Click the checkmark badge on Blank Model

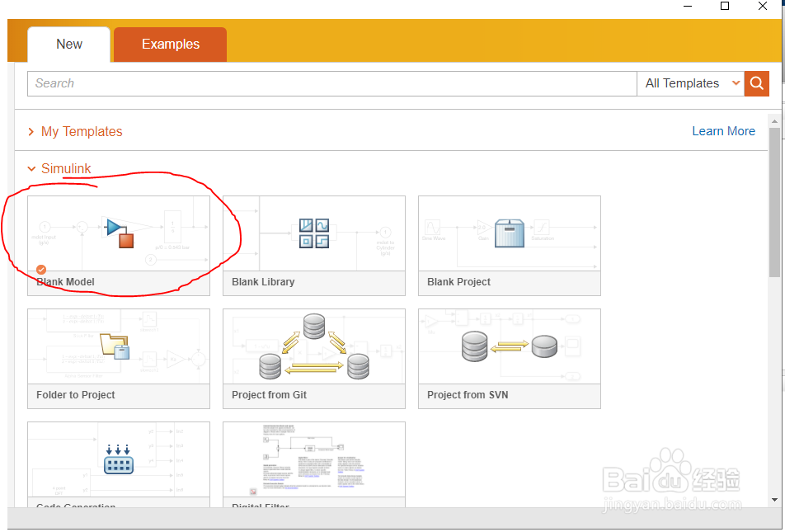[x=41, y=270]
